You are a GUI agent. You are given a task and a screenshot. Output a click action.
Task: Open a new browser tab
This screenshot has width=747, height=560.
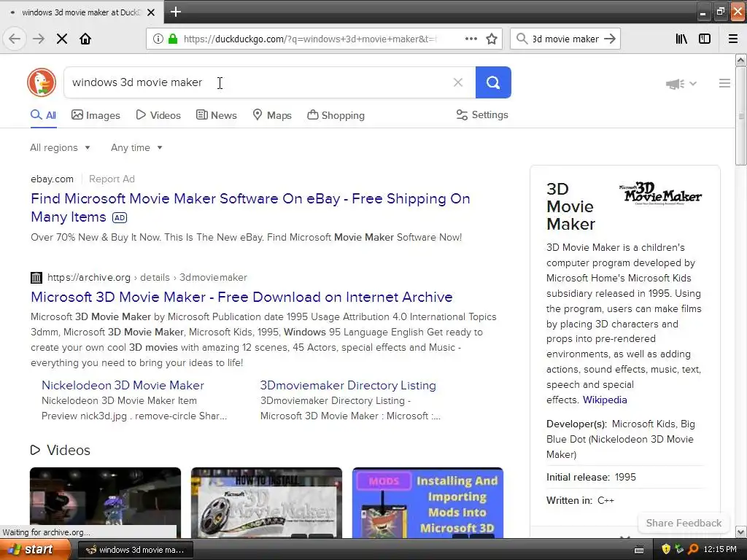coord(175,12)
